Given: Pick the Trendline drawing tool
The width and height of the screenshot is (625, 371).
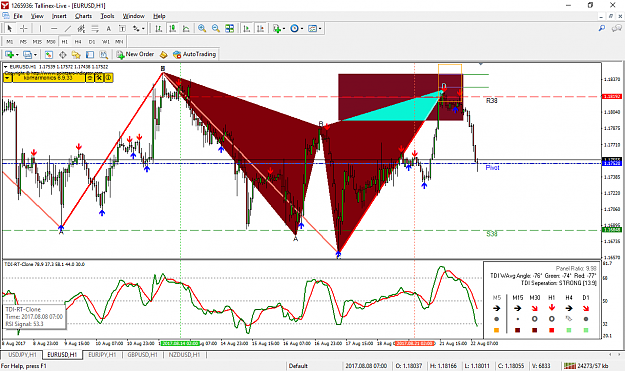Looking at the screenshot, I should click(68, 28).
